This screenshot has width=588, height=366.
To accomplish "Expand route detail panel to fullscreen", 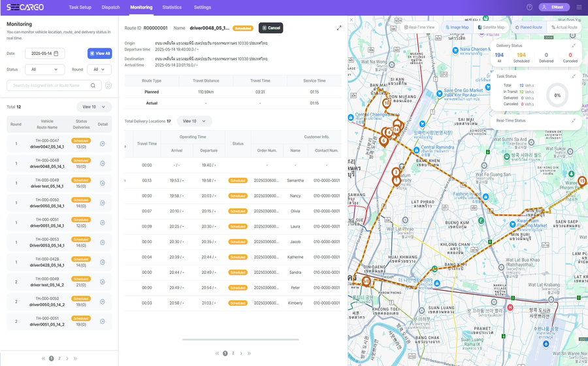I will (x=339, y=28).
